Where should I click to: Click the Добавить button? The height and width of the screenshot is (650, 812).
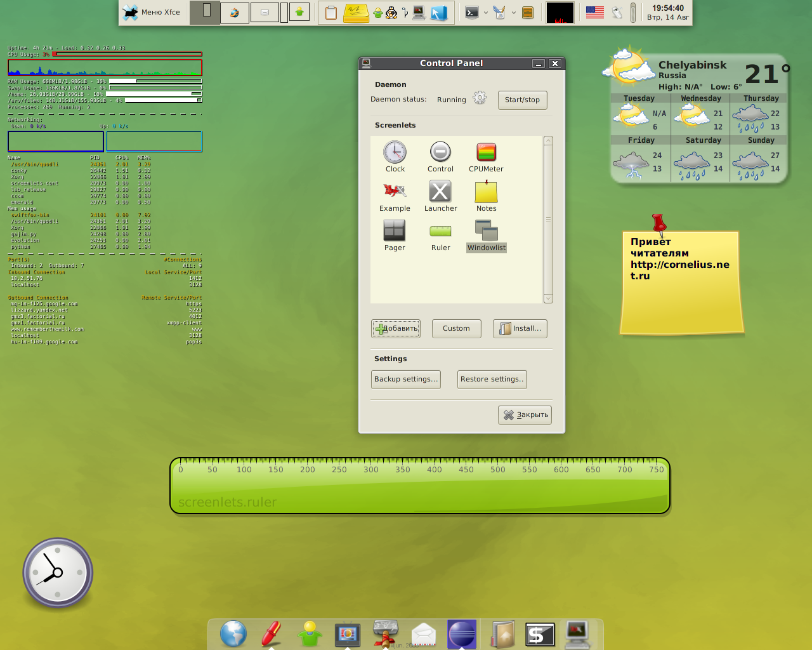tap(396, 328)
